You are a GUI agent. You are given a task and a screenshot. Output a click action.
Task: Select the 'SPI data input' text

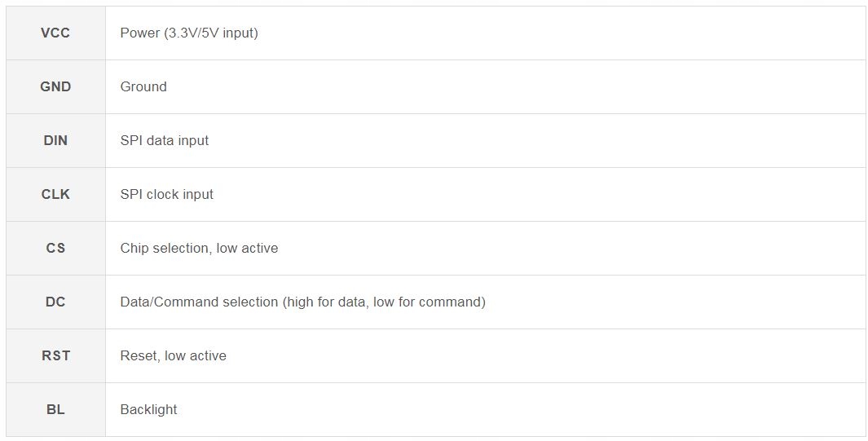(x=164, y=141)
